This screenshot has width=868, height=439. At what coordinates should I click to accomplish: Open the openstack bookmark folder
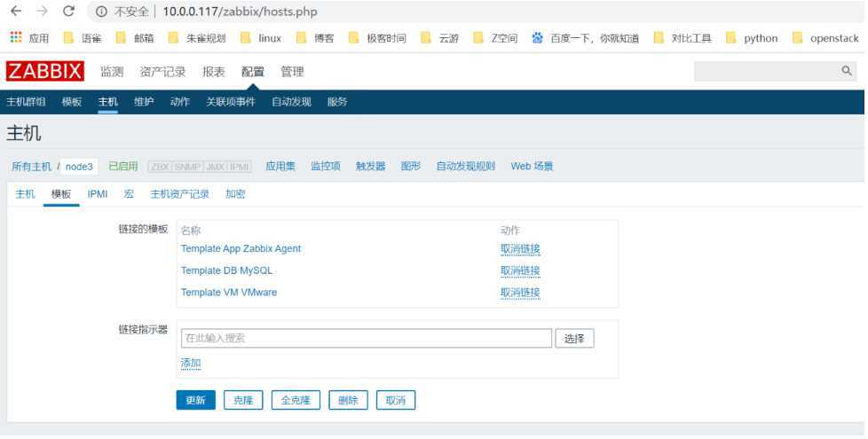(826, 38)
